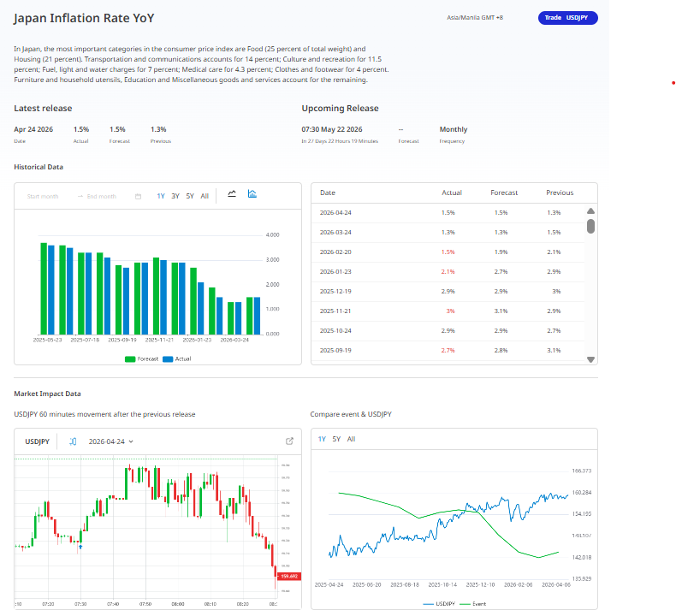
Task: Select 5Y range in Compare event chart
Action: [x=336, y=439]
